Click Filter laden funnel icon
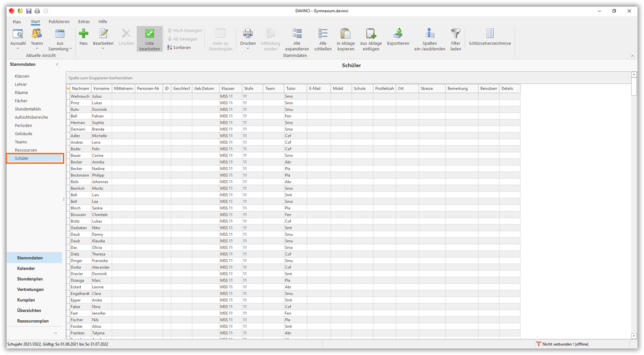The image size is (644, 355). pyautogui.click(x=455, y=34)
